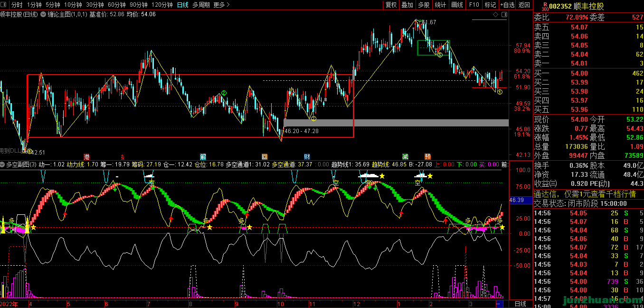Click the green 减 event marker
Viewport: 644px width, 308px height.
pyautogui.click(x=405, y=156)
